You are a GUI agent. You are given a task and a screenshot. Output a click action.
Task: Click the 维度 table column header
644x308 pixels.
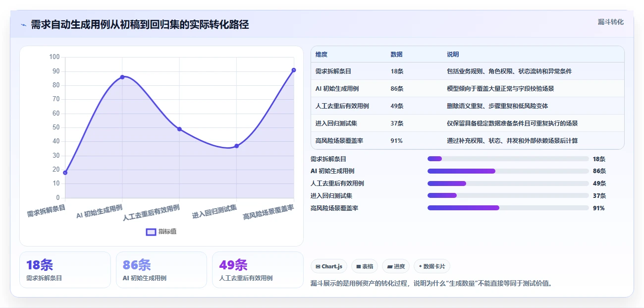(322, 55)
